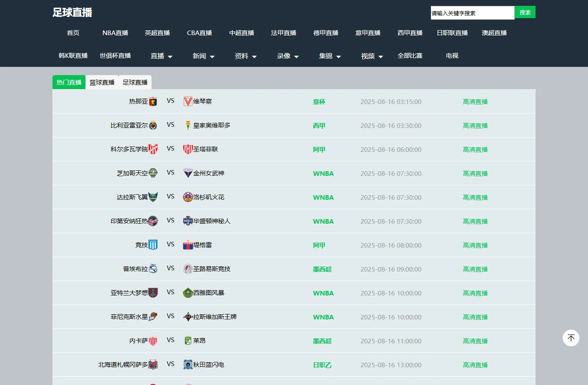This screenshot has width=588, height=385.
Task: Expand the 新闻 dropdown menu
Action: click(x=204, y=56)
